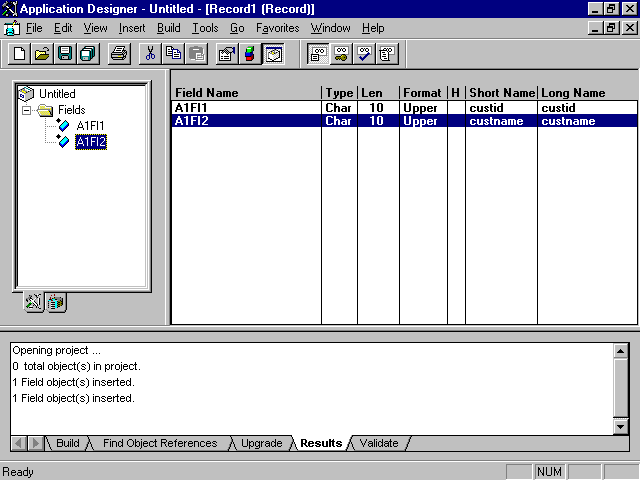Viewport: 640px width, 480px height.
Task: Click the Format column header
Action: pyautogui.click(x=423, y=93)
